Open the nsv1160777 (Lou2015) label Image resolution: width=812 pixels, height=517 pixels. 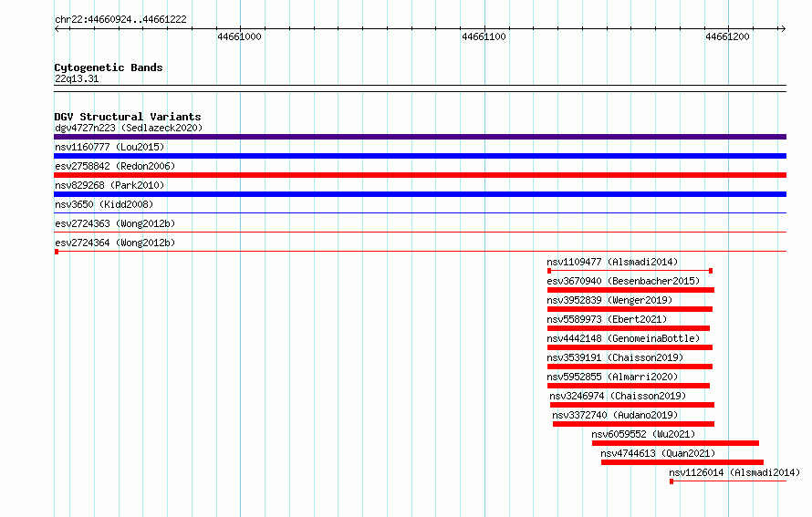[x=109, y=147]
